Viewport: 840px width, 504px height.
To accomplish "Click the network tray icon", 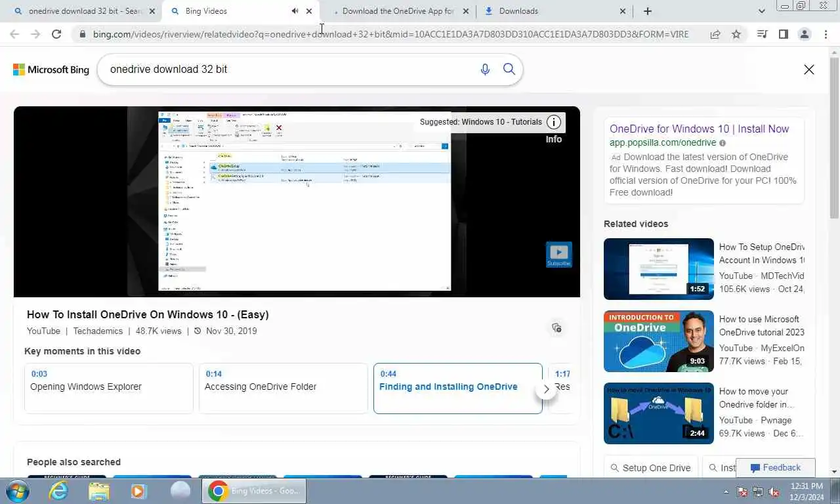I will point(758,492).
